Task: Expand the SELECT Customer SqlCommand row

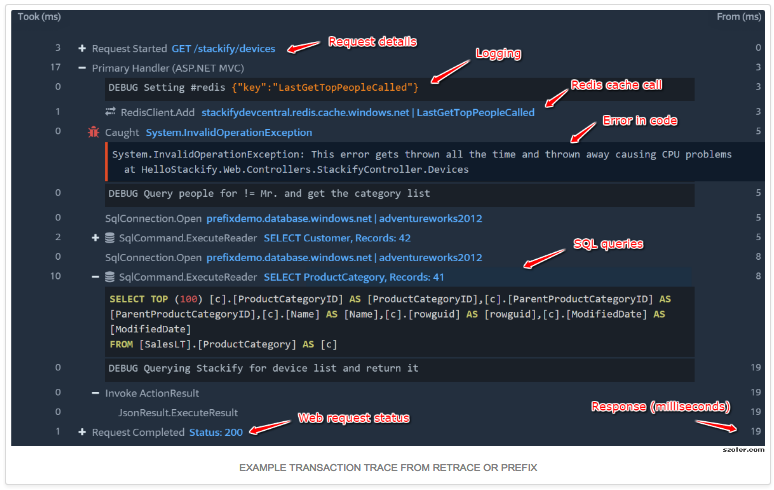Action: click(95, 238)
